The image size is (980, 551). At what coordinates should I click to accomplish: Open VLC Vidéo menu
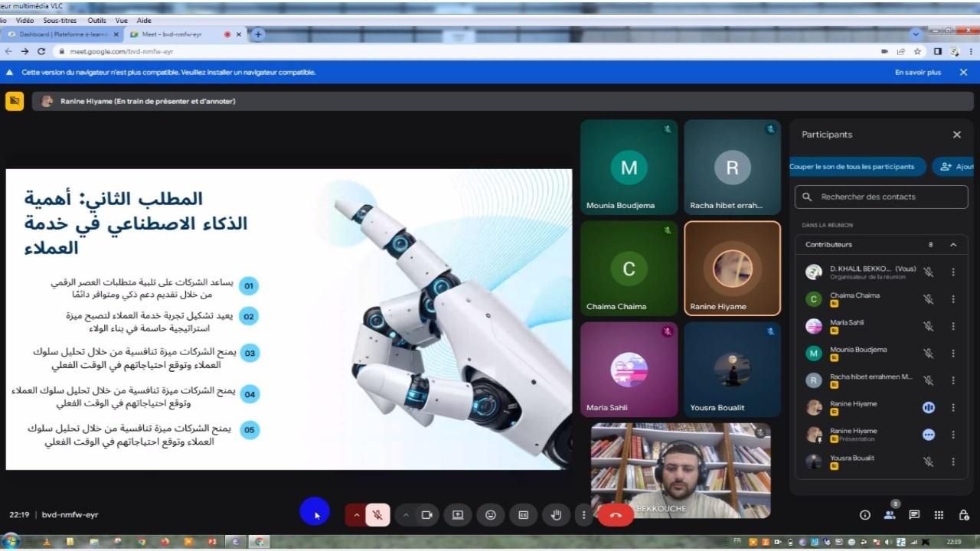click(24, 21)
